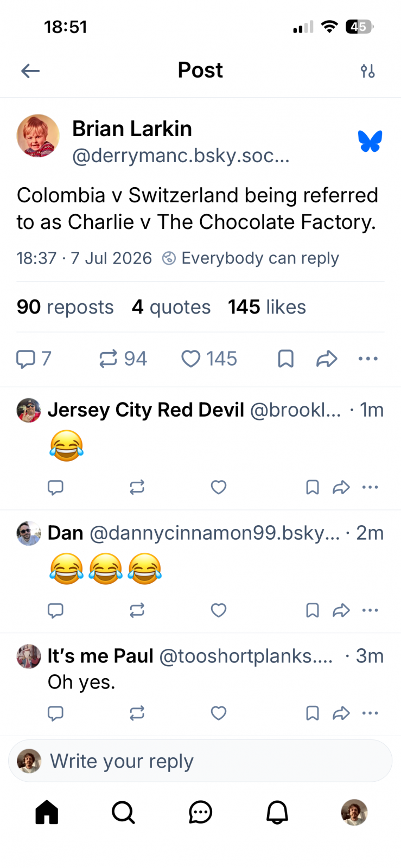The image size is (401, 868).
Task: Bookmark It's me Paul's reply
Action: pos(313,713)
